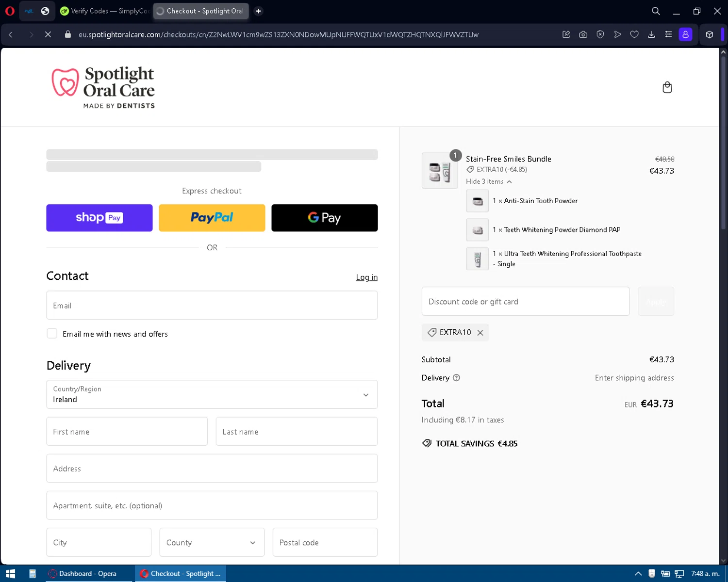Focus the Address field

(x=212, y=468)
